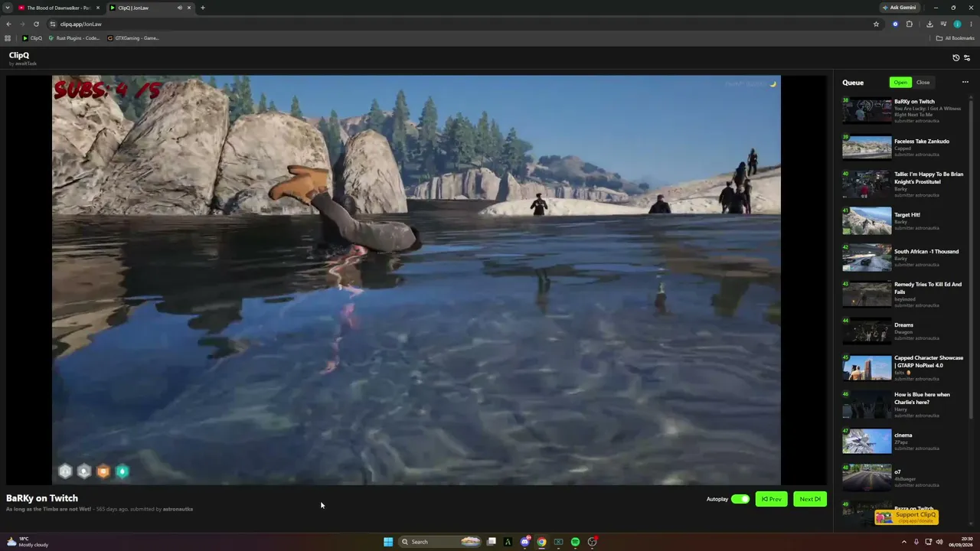Open the 'Rust Plugins - Code...' bookmark
This screenshot has width=980, height=551.
click(x=74, y=38)
